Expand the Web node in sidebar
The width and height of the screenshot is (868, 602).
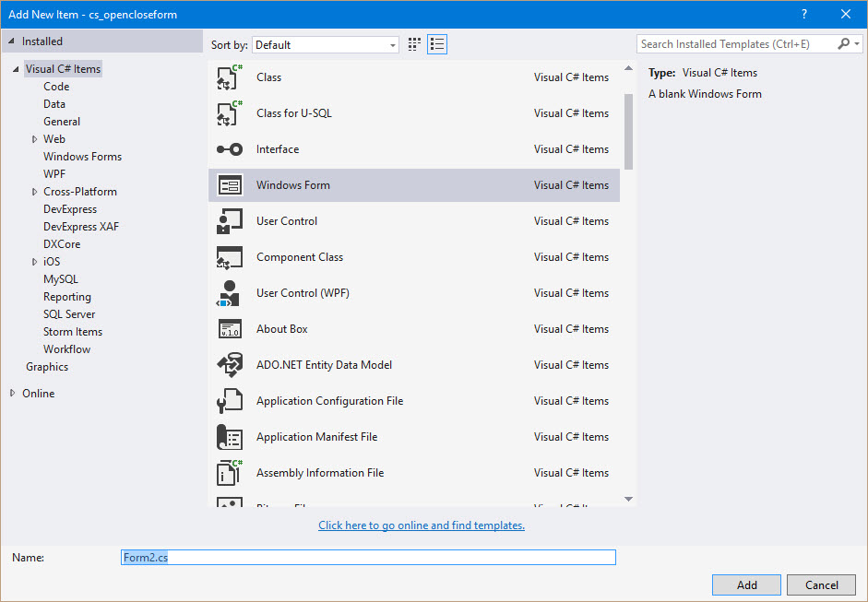coord(34,138)
